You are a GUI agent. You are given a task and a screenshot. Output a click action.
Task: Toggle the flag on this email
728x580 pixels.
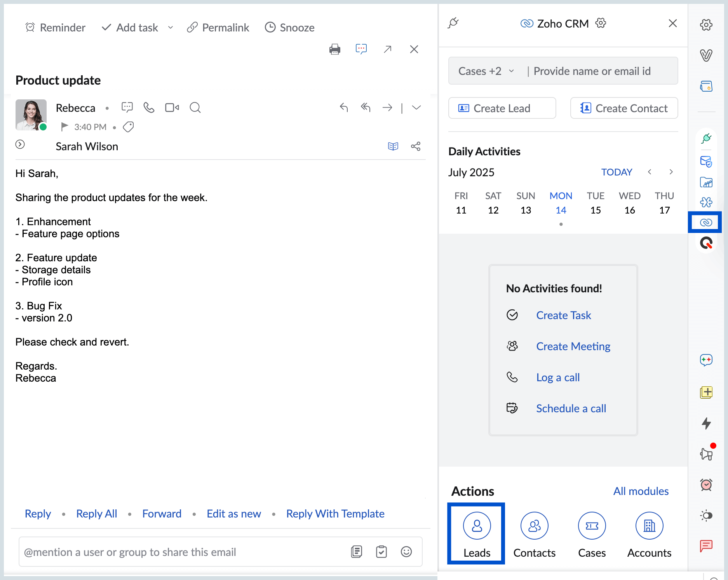(x=64, y=127)
